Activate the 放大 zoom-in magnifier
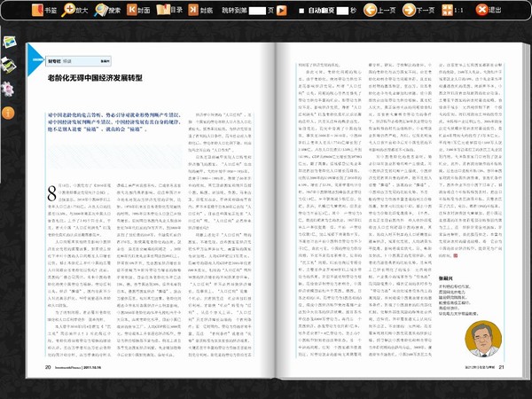The height and width of the screenshot is (399, 532). pyautogui.click(x=74, y=10)
